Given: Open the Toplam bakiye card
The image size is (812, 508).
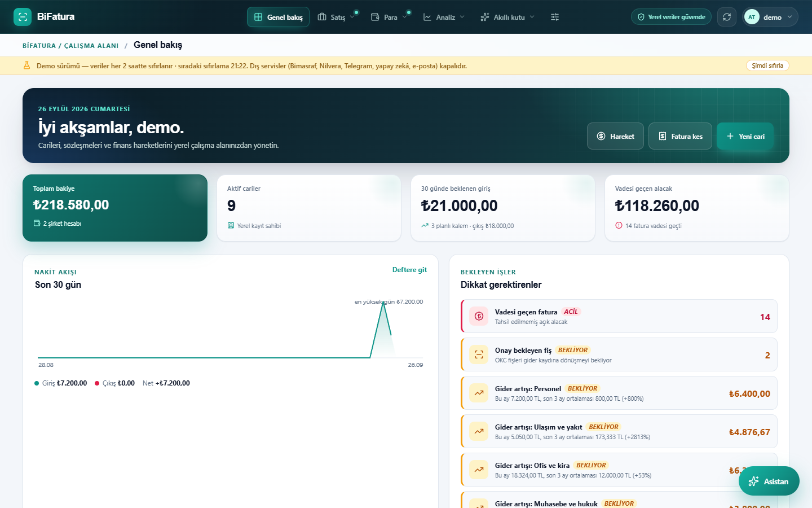Looking at the screenshot, I should pos(115,208).
